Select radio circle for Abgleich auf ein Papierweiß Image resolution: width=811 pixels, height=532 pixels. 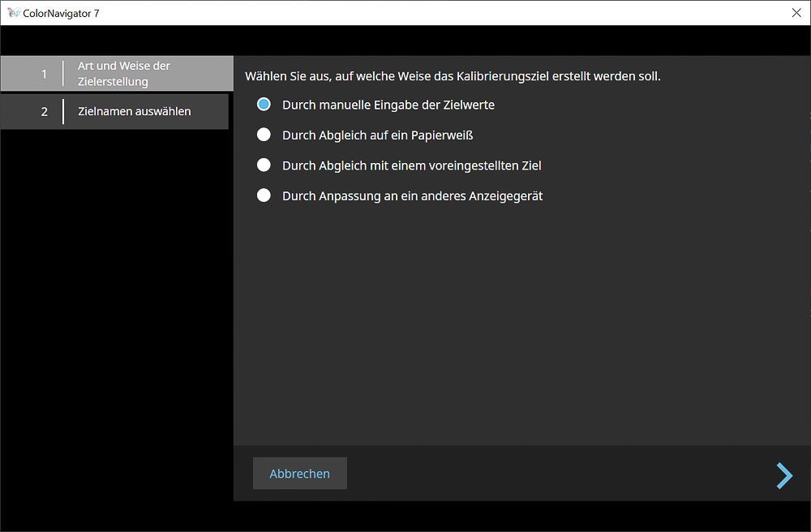264,135
